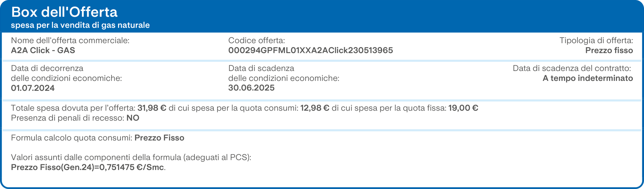Click the 'Data di scadenza del contratto' label
Viewport: 644px width, 189px height.
tap(572, 68)
